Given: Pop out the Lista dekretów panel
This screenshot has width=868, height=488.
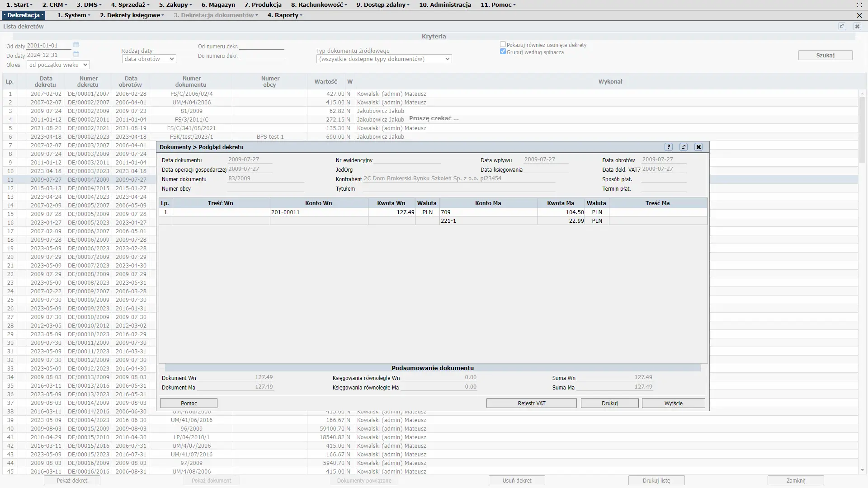Looking at the screenshot, I should click(x=842, y=26).
